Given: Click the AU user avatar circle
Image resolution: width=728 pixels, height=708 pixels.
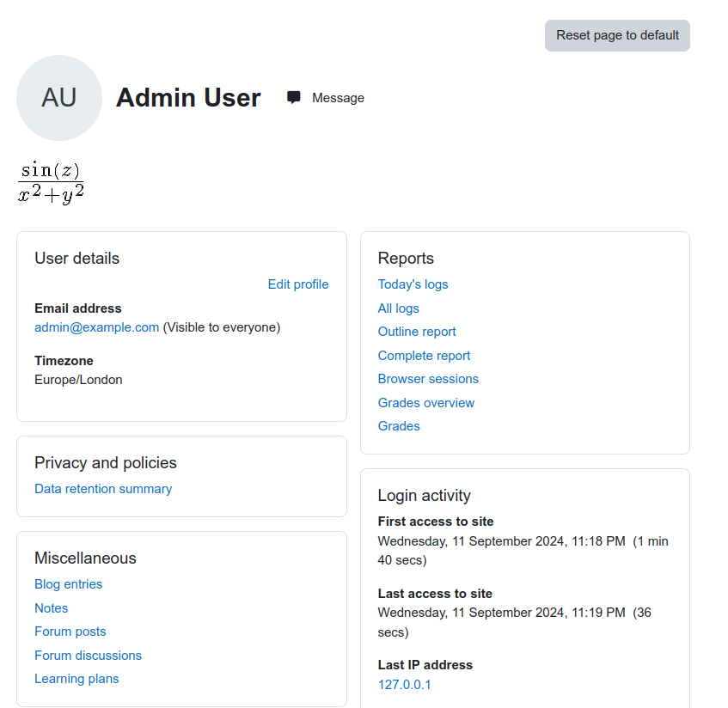Looking at the screenshot, I should pos(59,98).
